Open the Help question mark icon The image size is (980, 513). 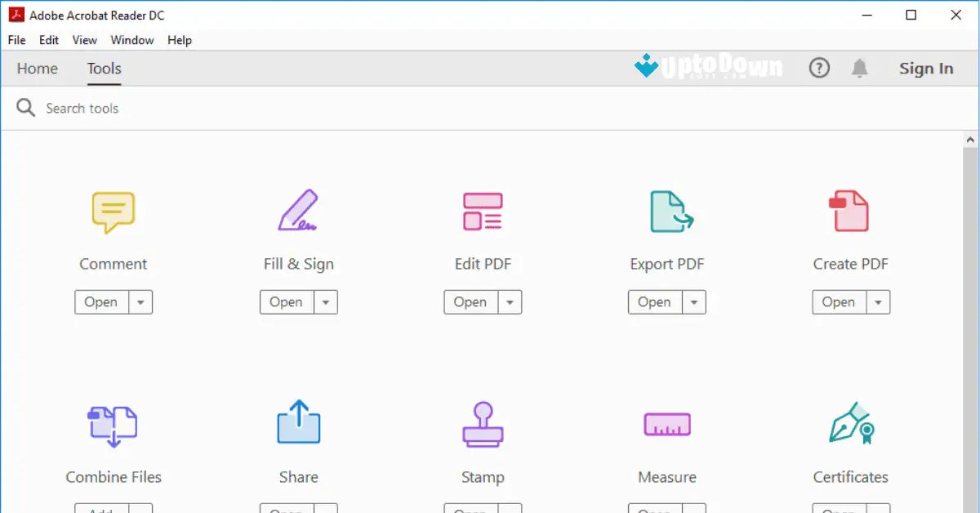[819, 68]
